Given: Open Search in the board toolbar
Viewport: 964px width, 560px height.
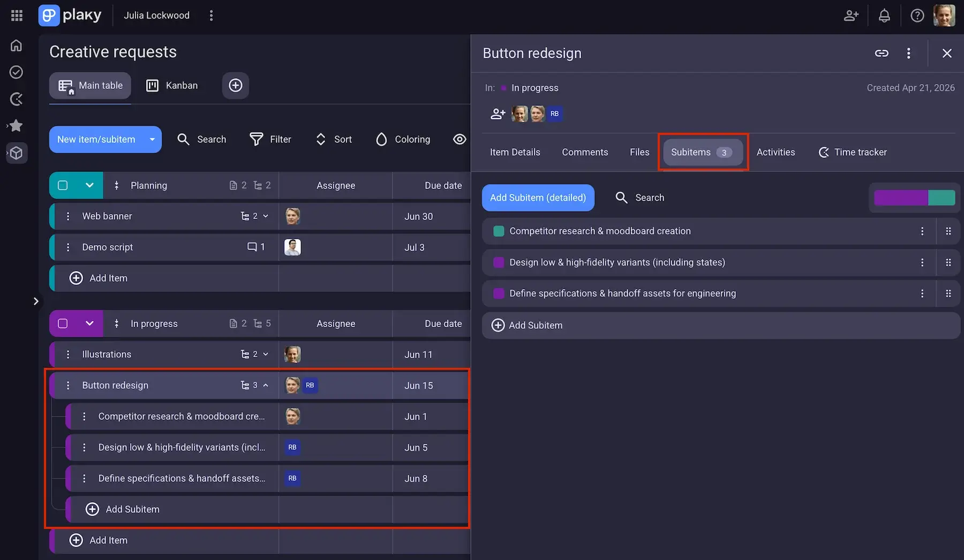Looking at the screenshot, I should coord(201,139).
